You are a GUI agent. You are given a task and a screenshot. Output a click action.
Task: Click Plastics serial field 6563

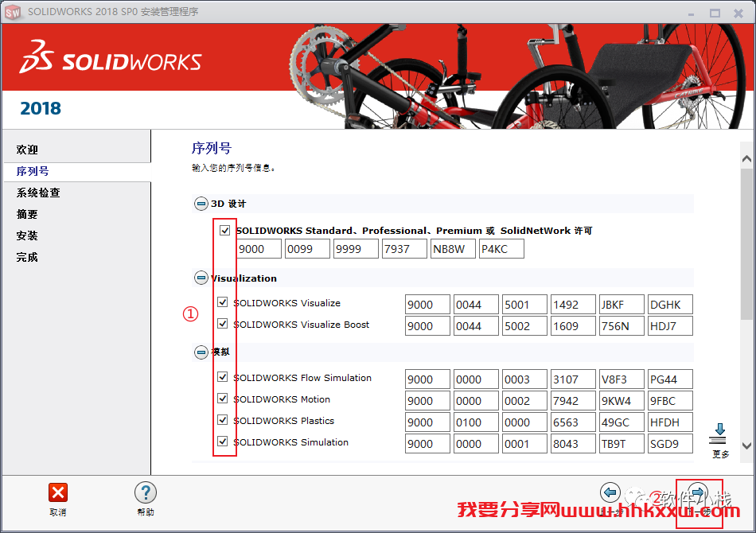[573, 422]
